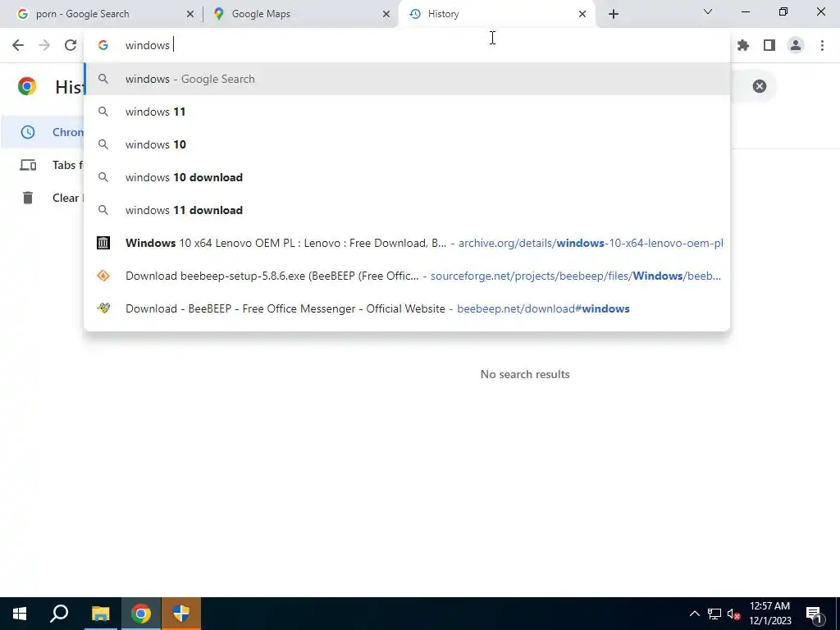Open archive.org Windows 10 Lenovo OEM suggestion
Viewport: 840px width, 630px height.
(407, 243)
